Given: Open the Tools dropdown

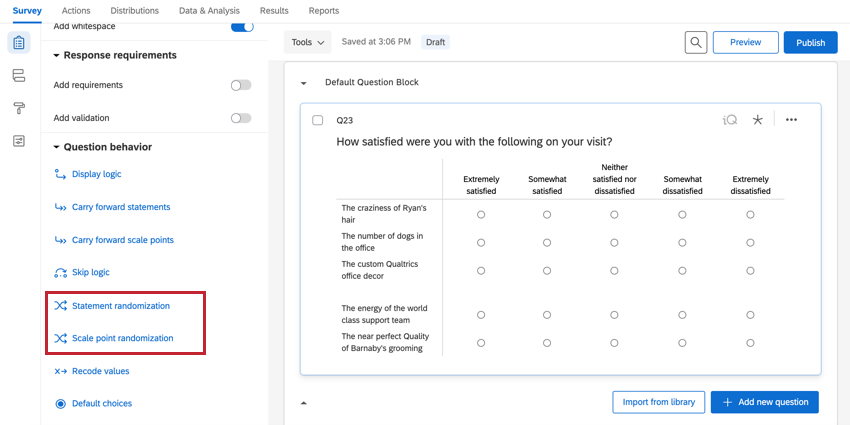Looking at the screenshot, I should tap(307, 42).
